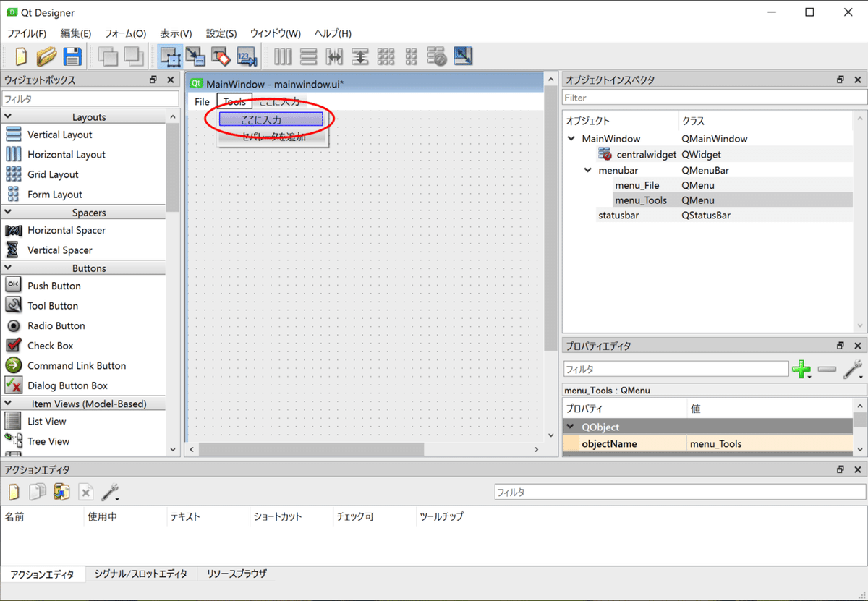Click Lay Out in a Form Layout icon
This screenshot has width=868, height=601.
tap(412, 56)
